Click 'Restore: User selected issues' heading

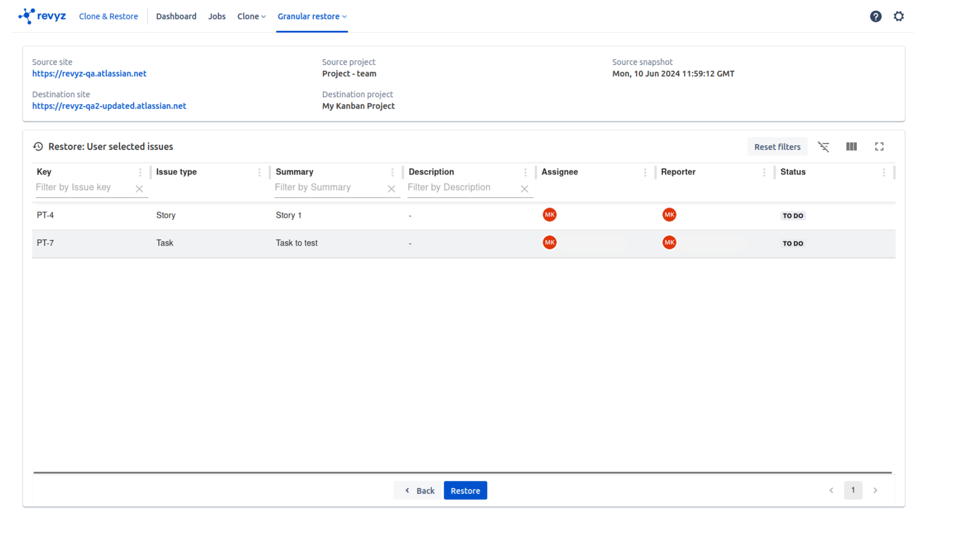pyautogui.click(x=111, y=147)
